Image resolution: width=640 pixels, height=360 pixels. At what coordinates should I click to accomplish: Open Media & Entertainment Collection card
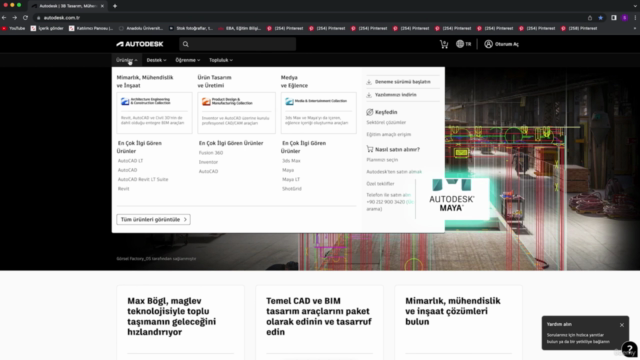pos(318,113)
